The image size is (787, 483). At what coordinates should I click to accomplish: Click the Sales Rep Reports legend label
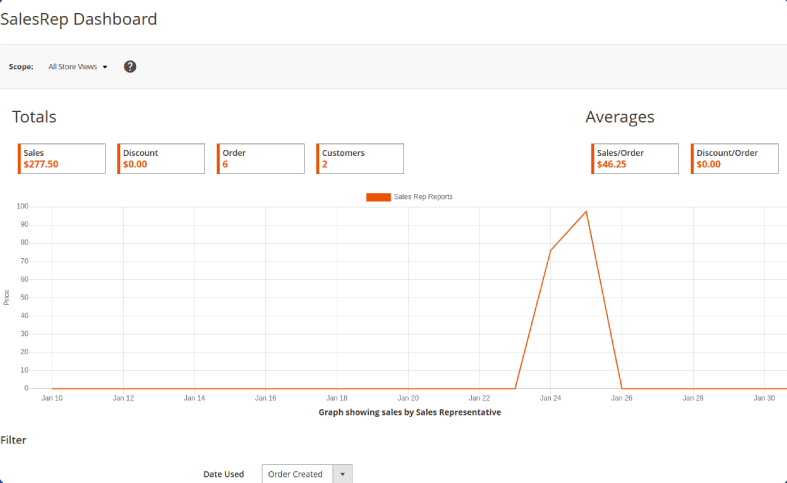coord(423,197)
